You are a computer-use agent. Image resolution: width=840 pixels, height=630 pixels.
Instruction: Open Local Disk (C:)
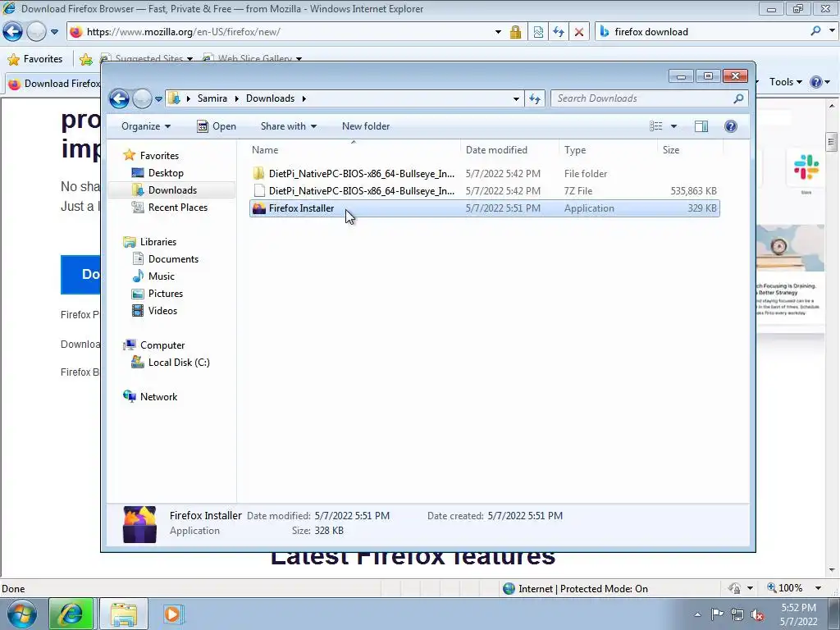point(178,363)
